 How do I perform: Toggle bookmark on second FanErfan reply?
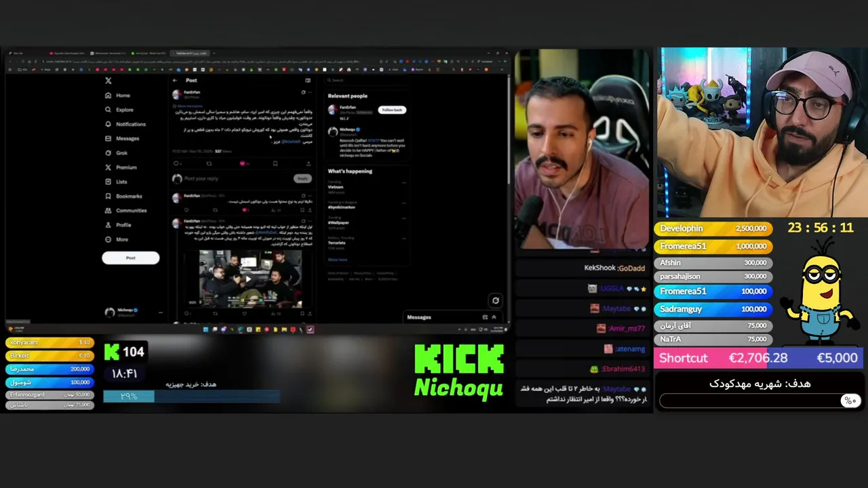point(302,209)
